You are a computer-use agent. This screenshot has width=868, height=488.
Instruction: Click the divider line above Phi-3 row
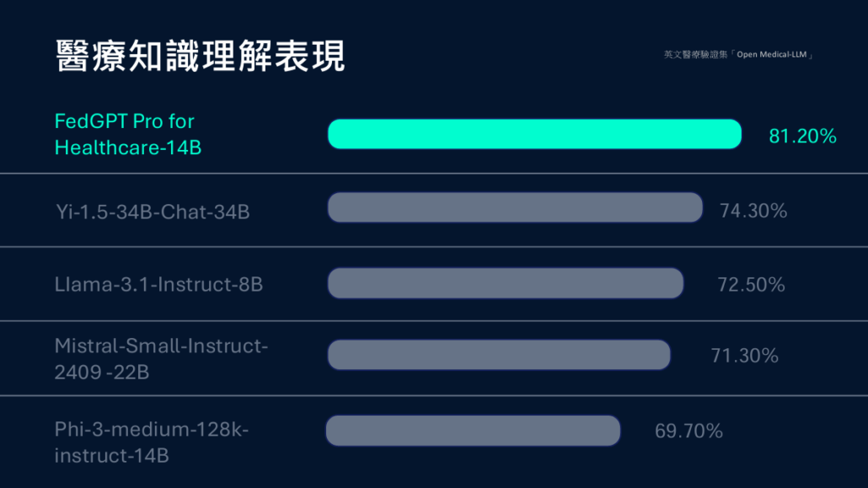(x=434, y=395)
